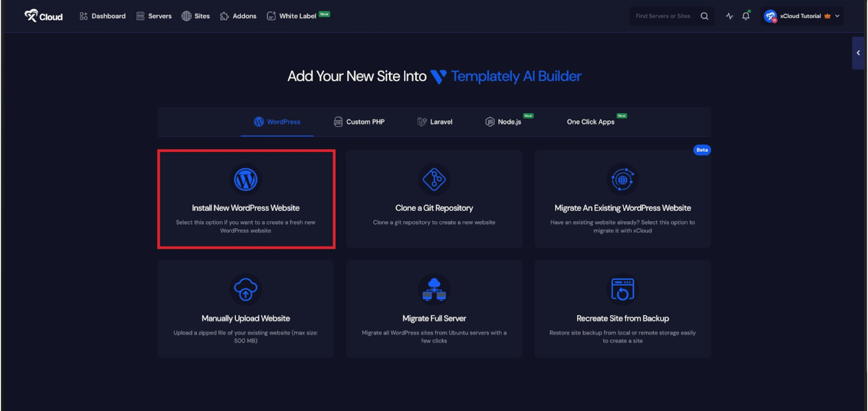Open the notifications bell icon
The width and height of the screenshot is (868, 411).
coord(746,16)
